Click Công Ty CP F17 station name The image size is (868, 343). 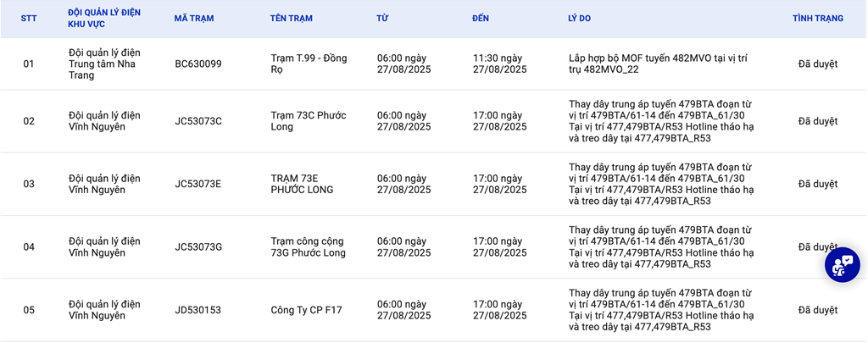(306, 310)
